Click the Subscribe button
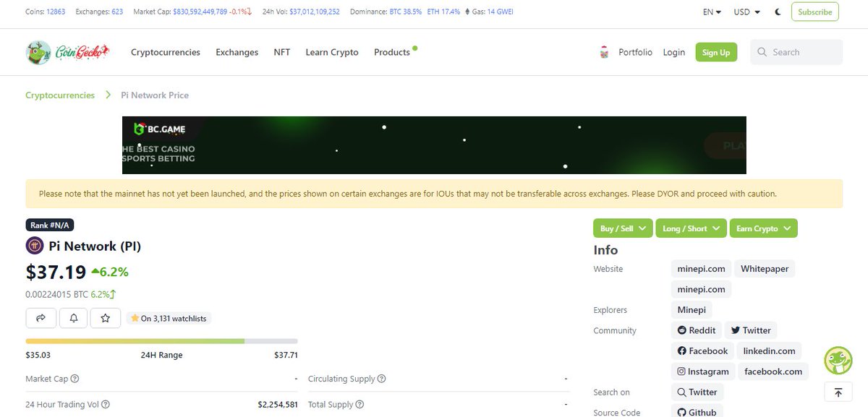 point(815,12)
